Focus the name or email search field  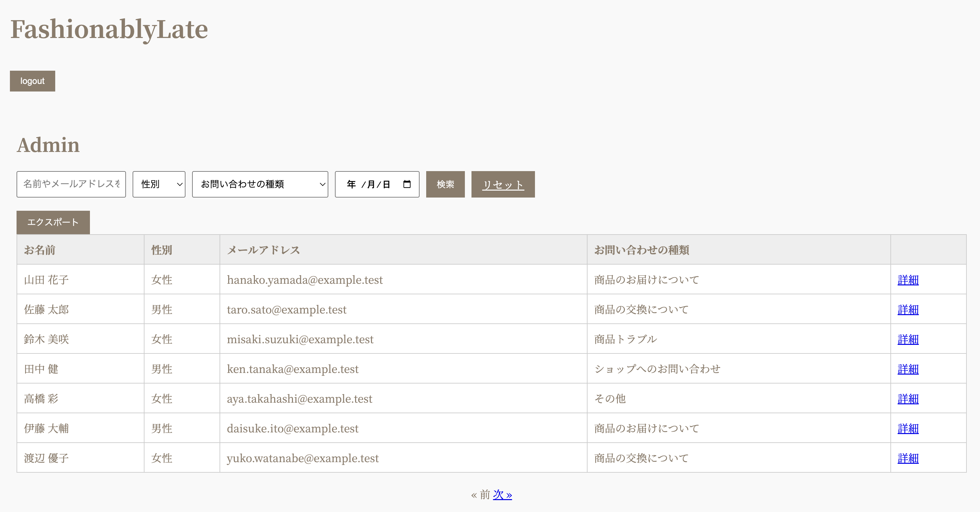click(x=71, y=184)
